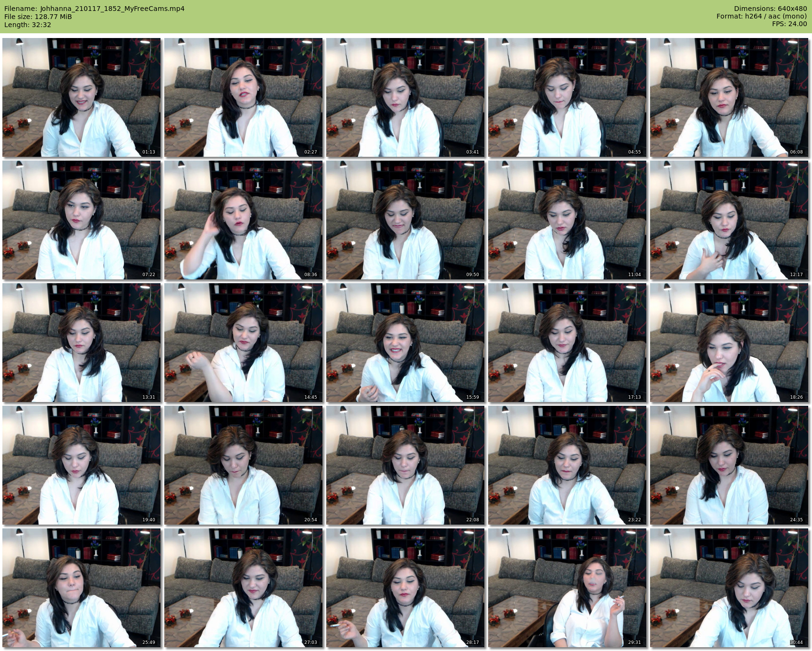
Task: Select the frame stamped 17:13
Action: click(567, 343)
